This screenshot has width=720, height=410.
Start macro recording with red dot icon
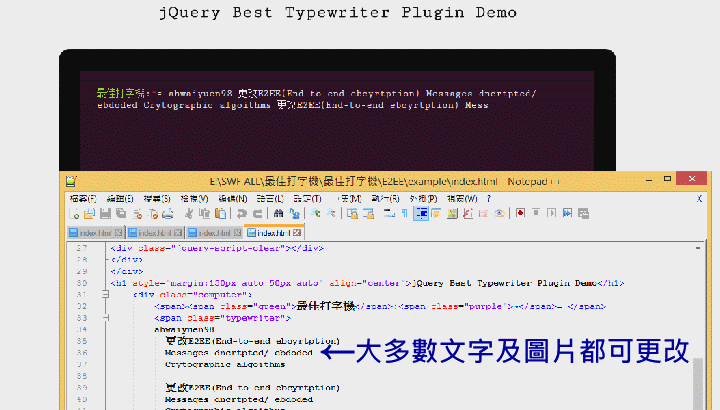point(520,213)
